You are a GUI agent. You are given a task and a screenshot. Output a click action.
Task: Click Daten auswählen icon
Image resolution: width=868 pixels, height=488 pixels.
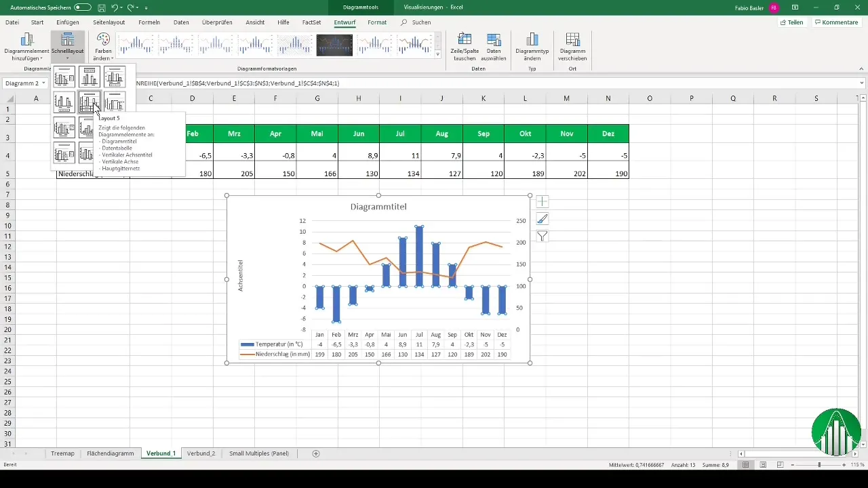point(494,46)
